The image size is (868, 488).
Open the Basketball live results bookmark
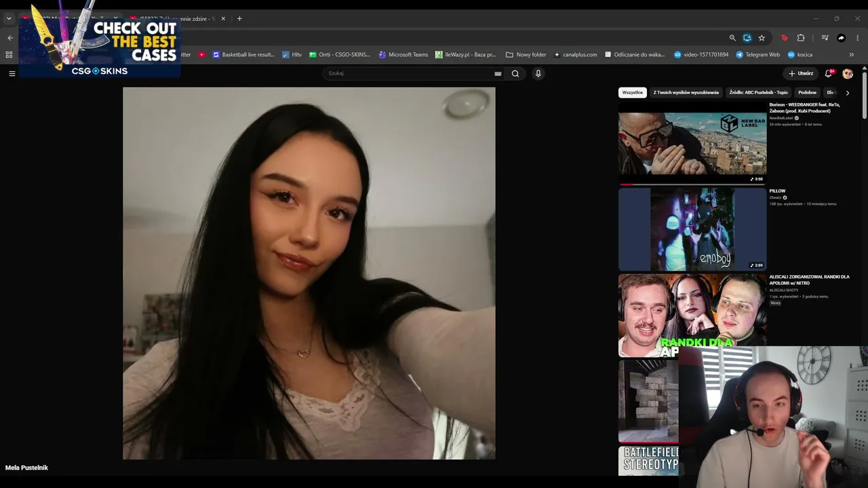243,55
